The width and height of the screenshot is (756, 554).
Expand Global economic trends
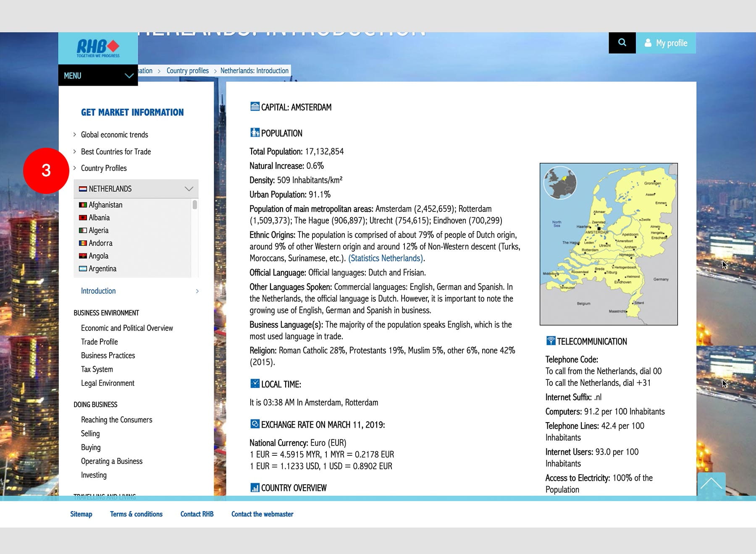114,135
